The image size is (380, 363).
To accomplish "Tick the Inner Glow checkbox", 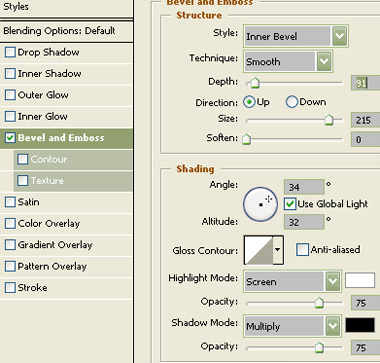I will [10, 116].
